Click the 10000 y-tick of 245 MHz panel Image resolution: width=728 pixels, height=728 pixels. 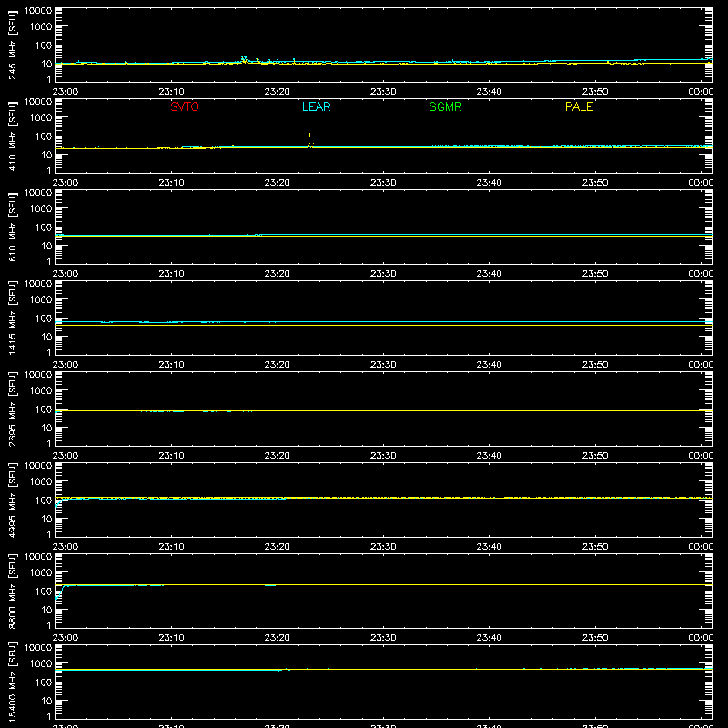click(x=38, y=11)
